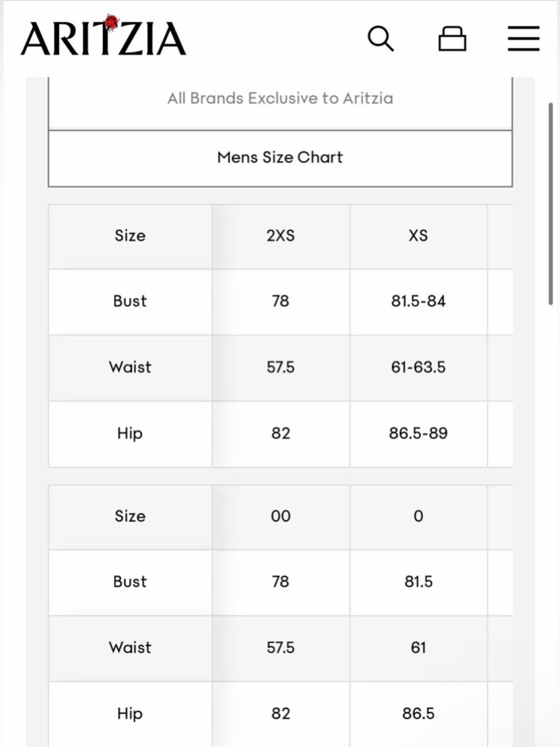
Task: Open the shopping bag icon
Action: 452,39
